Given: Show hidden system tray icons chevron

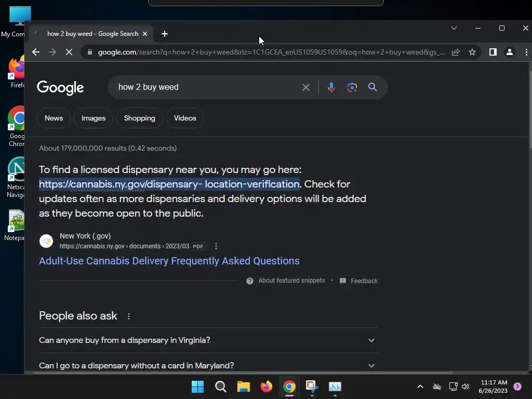Looking at the screenshot, I should (x=420, y=387).
